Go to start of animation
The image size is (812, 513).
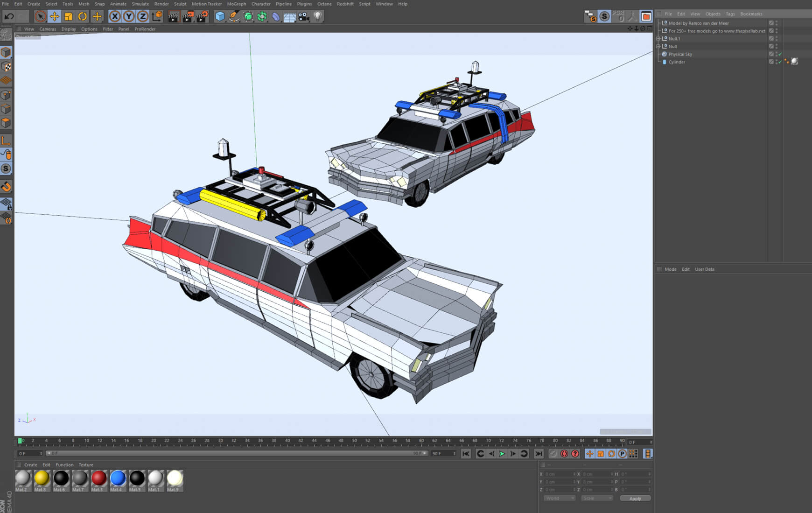[x=466, y=454]
